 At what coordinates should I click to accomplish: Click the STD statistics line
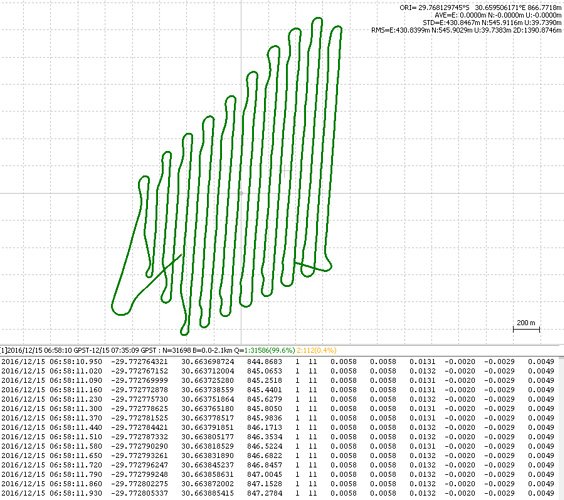click(x=492, y=23)
